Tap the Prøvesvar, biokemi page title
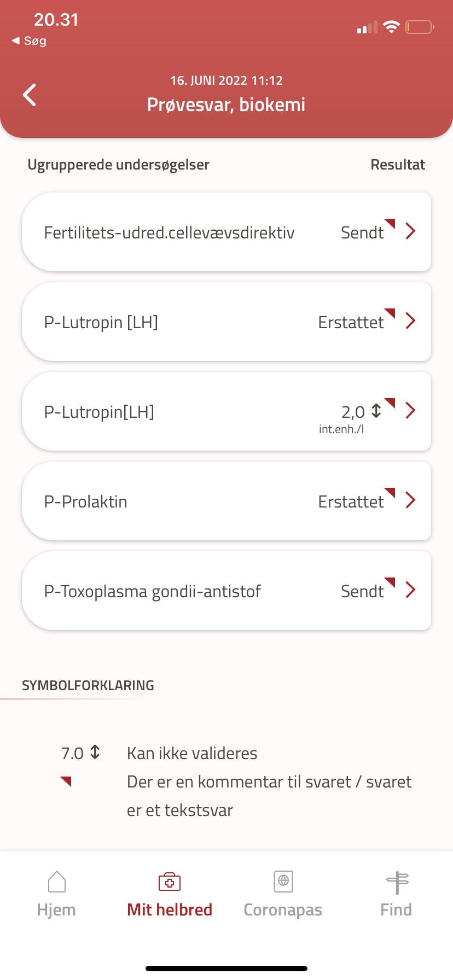 point(226,104)
